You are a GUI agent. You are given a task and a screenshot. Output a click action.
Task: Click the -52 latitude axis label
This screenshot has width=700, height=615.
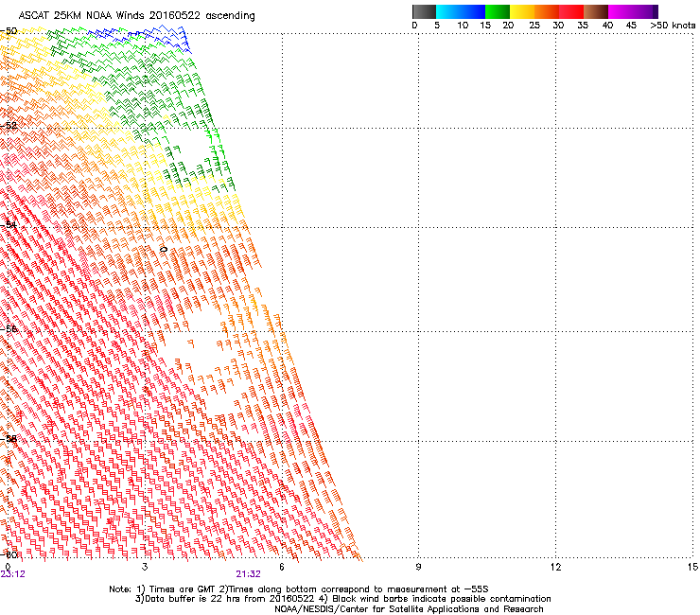click(9, 126)
